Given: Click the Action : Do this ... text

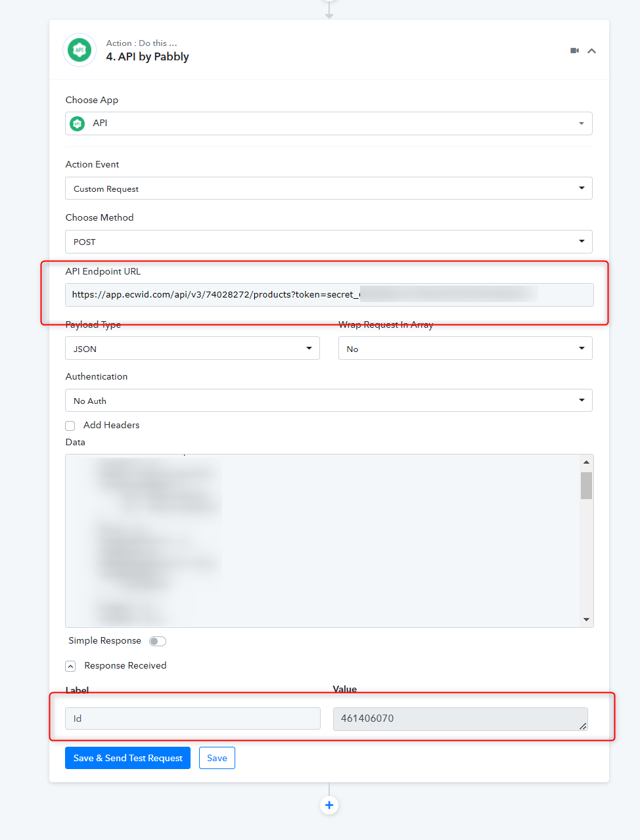Looking at the screenshot, I should (x=141, y=43).
